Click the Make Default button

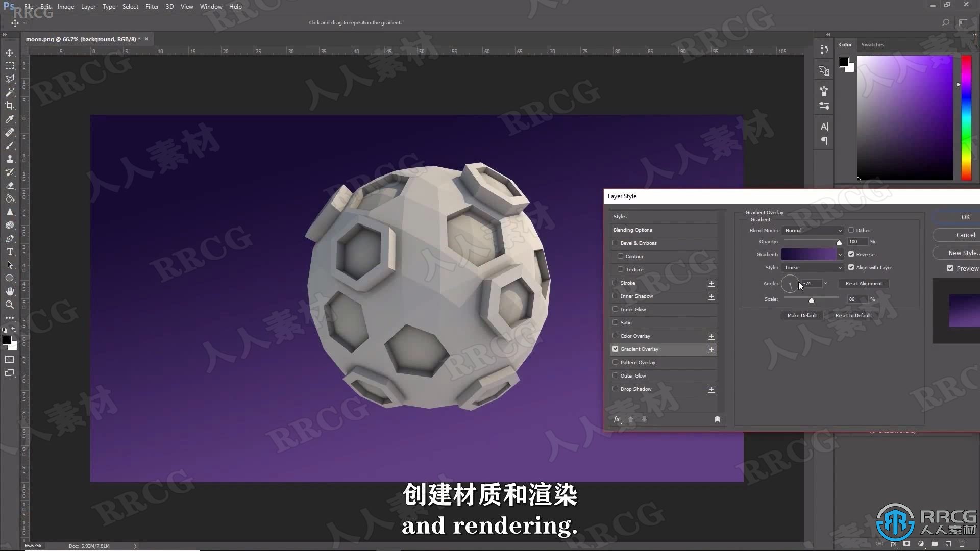(802, 315)
